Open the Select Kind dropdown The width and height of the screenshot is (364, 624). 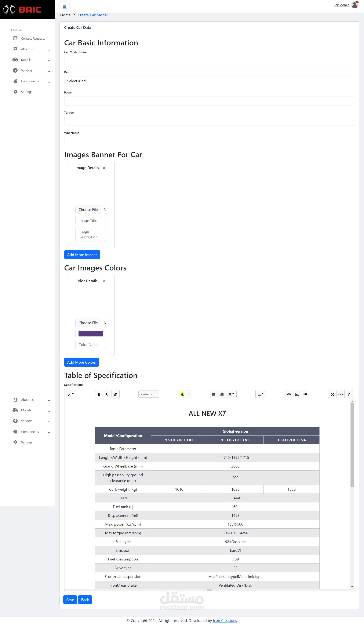pyautogui.click(x=209, y=81)
